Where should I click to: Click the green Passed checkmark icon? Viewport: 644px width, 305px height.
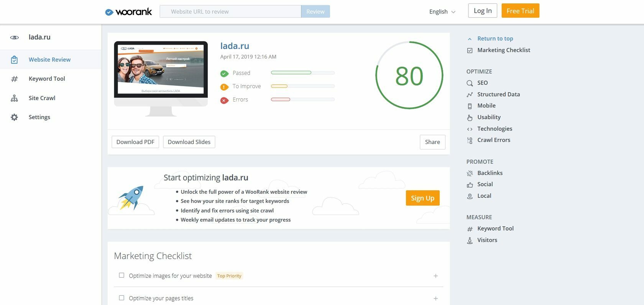[x=224, y=74]
